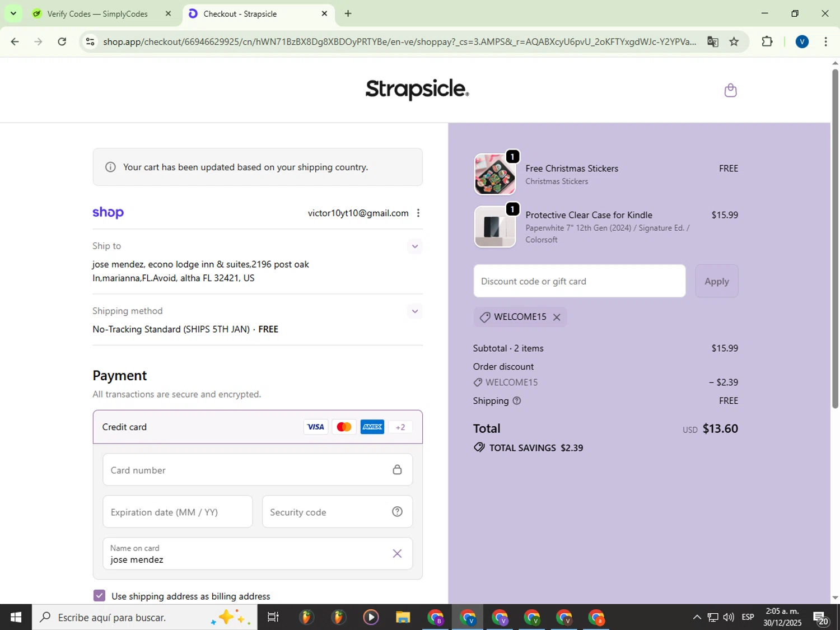Select the Credit card payment option

(x=258, y=427)
